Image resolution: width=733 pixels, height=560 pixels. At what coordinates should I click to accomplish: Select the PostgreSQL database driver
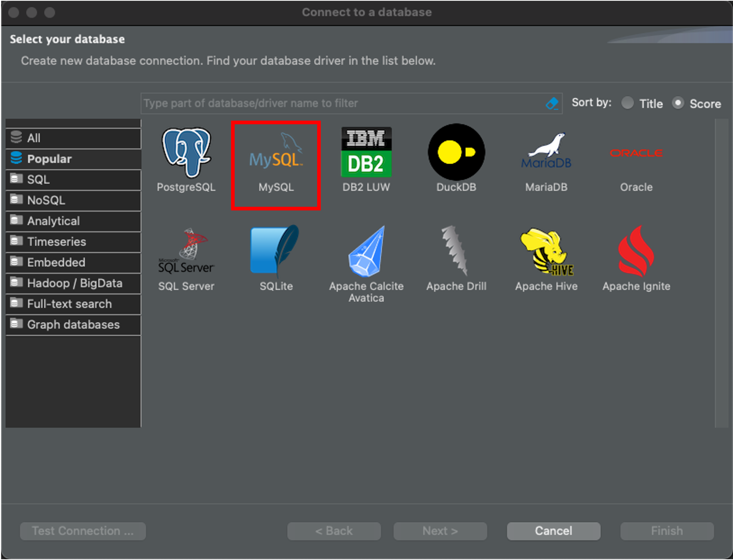click(186, 157)
